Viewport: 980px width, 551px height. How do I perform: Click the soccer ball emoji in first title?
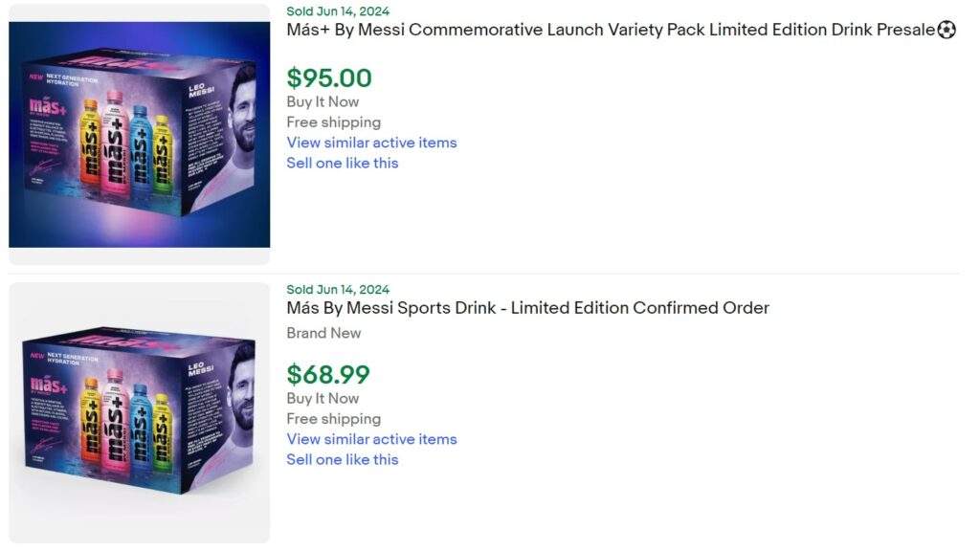click(947, 30)
